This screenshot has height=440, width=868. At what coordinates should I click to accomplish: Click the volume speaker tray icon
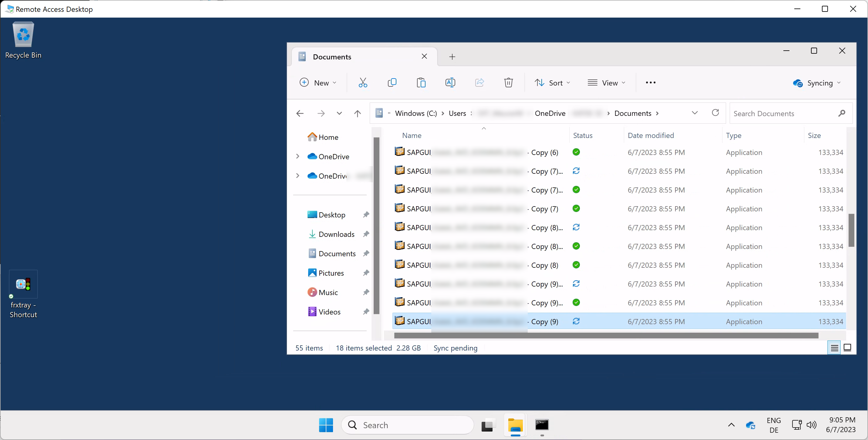click(x=811, y=425)
